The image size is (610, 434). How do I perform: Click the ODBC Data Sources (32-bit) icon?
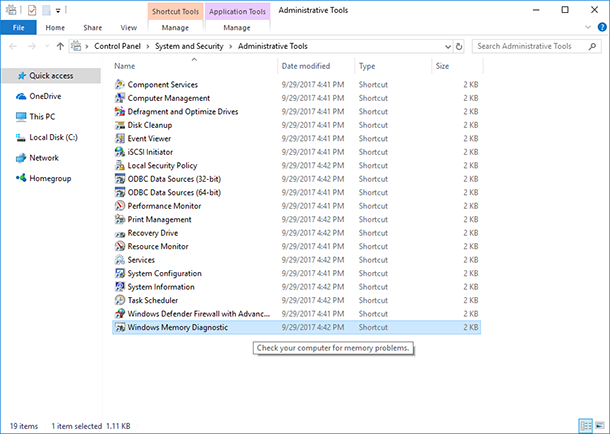120,179
